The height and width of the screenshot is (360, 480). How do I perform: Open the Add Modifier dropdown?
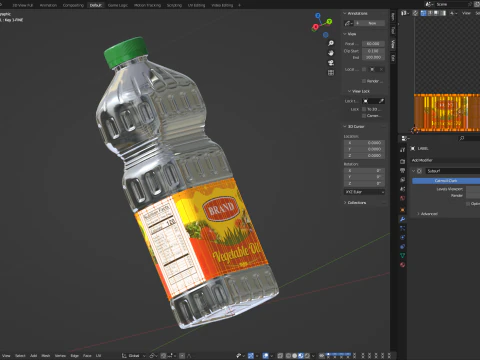(x=445, y=160)
